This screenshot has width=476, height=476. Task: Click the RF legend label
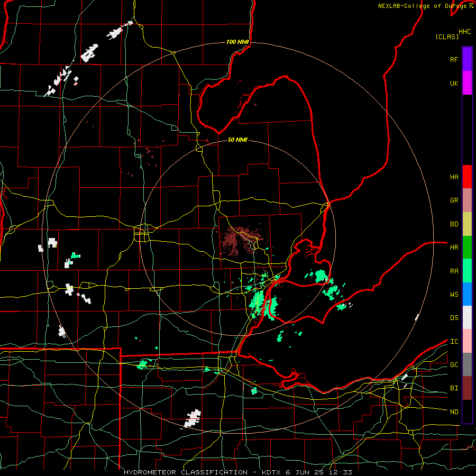coord(454,59)
